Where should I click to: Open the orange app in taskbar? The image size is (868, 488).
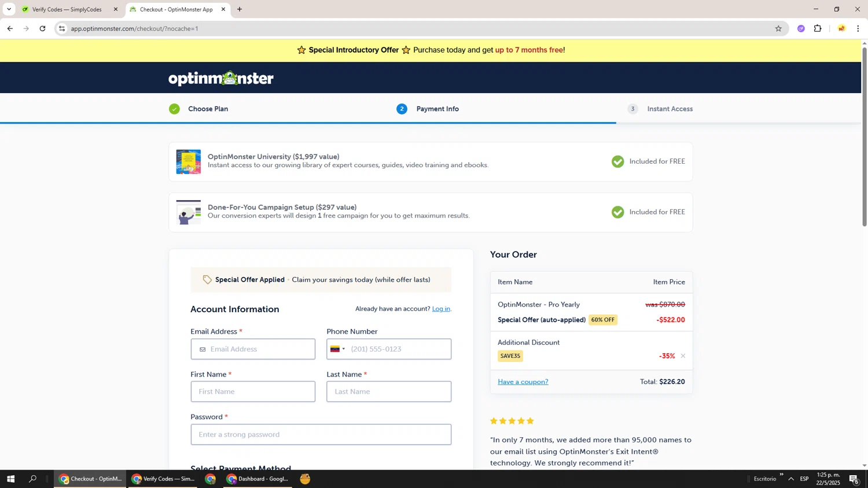pos(305,479)
